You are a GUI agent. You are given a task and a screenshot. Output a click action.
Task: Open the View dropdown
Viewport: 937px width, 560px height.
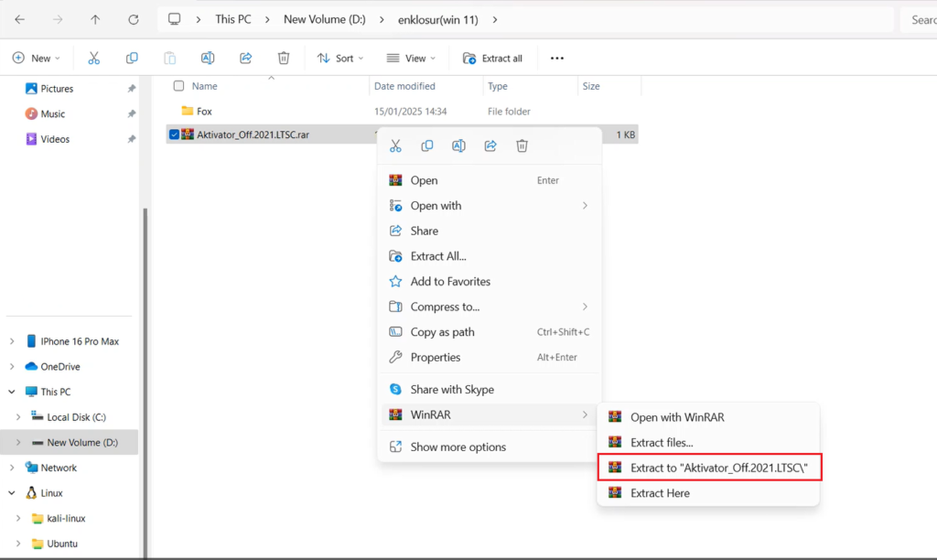[411, 58]
